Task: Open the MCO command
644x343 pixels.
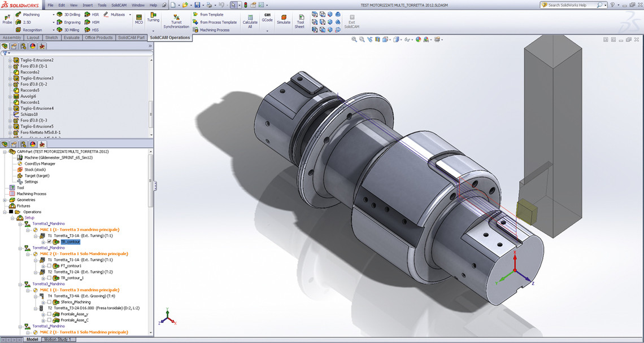Action: pyautogui.click(x=139, y=19)
